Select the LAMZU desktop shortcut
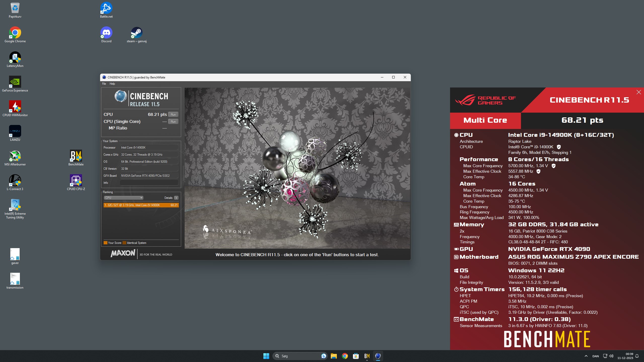Screen dimensions: 644x362 click(x=15, y=133)
